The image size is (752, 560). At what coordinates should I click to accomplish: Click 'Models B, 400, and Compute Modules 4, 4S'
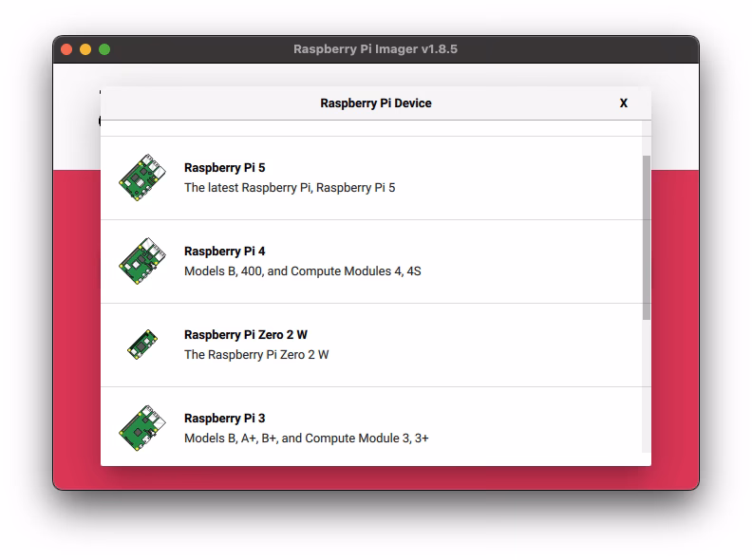pos(303,271)
